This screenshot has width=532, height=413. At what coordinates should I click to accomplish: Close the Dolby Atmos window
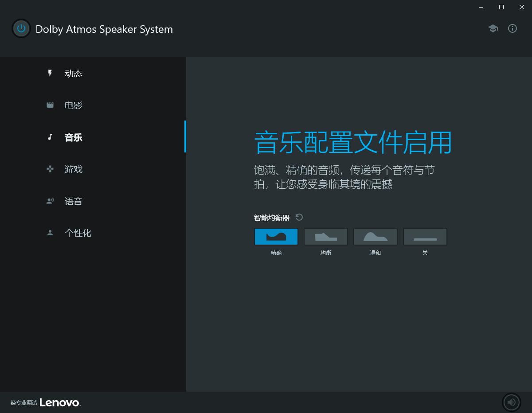[522, 7]
